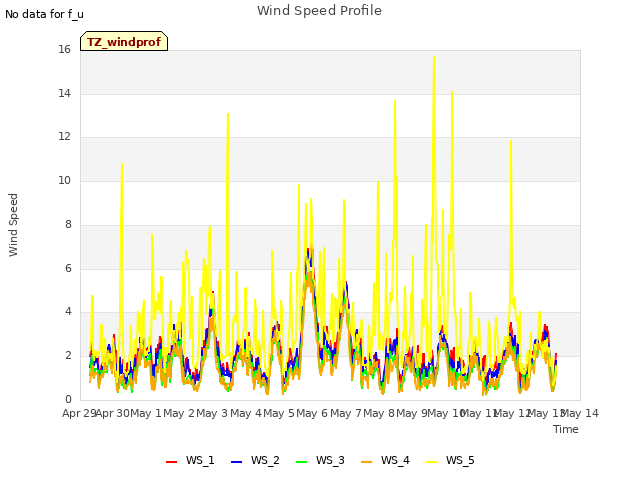Click the Apr 29 x-axis date label
Viewport: 640px width, 480px height.
click(x=80, y=413)
